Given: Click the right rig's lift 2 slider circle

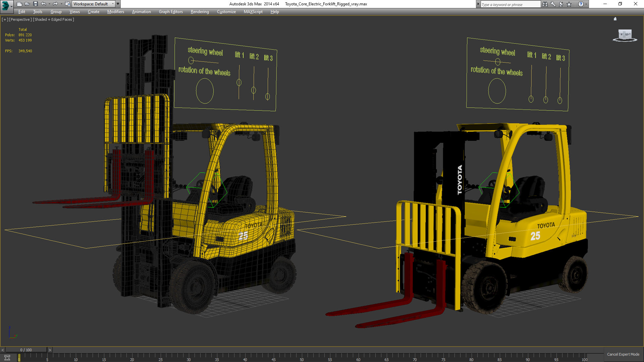Looking at the screenshot, I should click(546, 100).
